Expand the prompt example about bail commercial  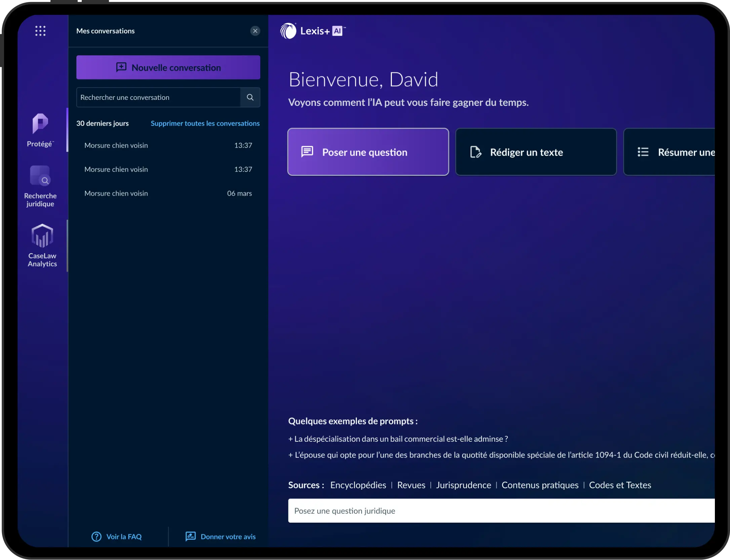(398, 438)
